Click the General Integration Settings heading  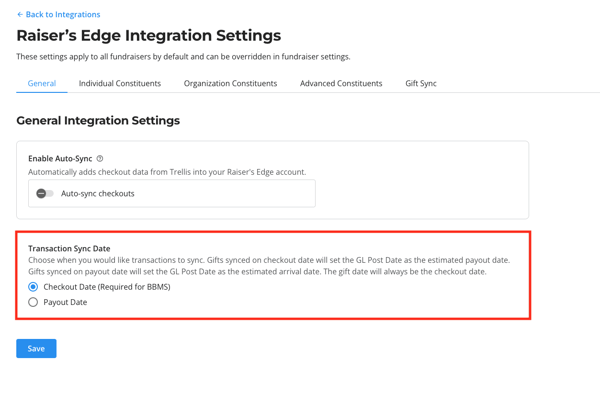[98, 121]
